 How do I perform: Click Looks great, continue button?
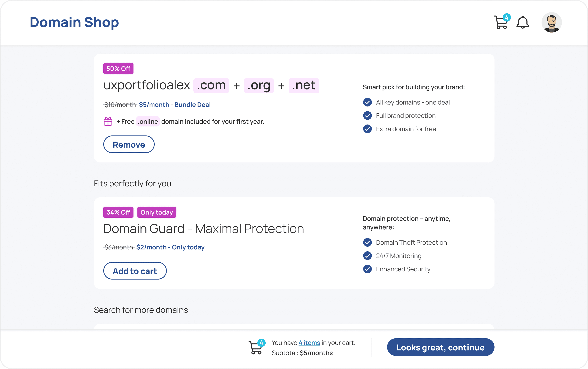tap(441, 347)
